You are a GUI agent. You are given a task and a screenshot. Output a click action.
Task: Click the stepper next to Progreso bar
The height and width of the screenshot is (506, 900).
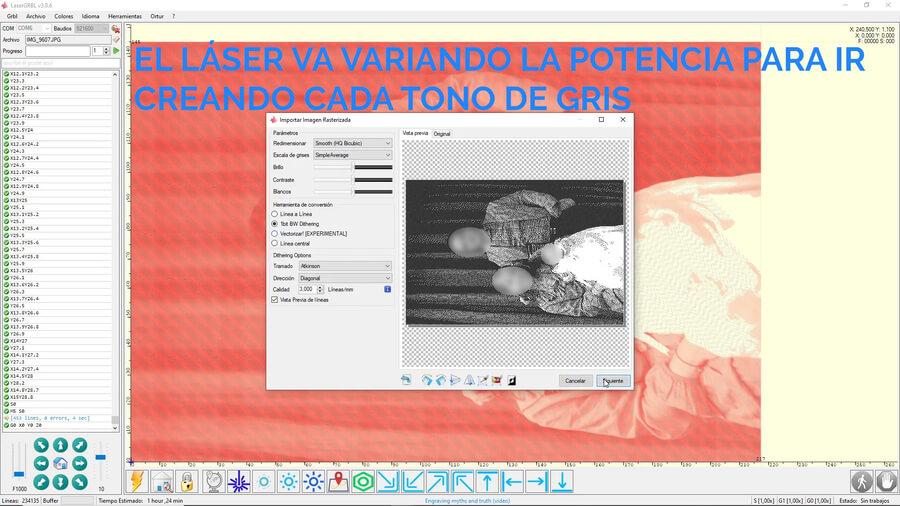tap(106, 50)
